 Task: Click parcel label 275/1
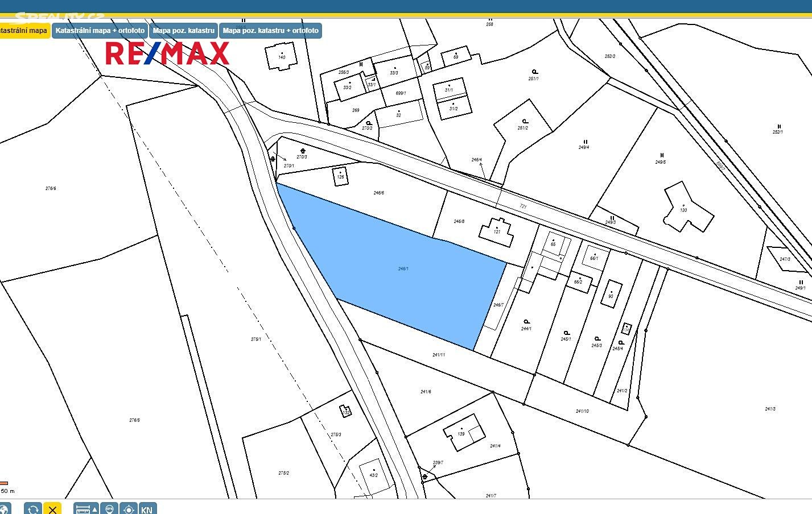tap(256, 339)
